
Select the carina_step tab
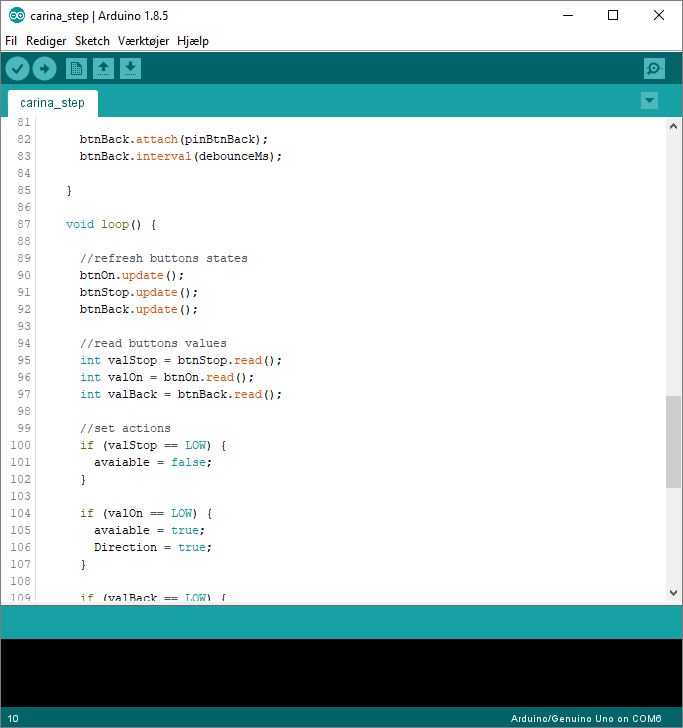pyautogui.click(x=52, y=103)
